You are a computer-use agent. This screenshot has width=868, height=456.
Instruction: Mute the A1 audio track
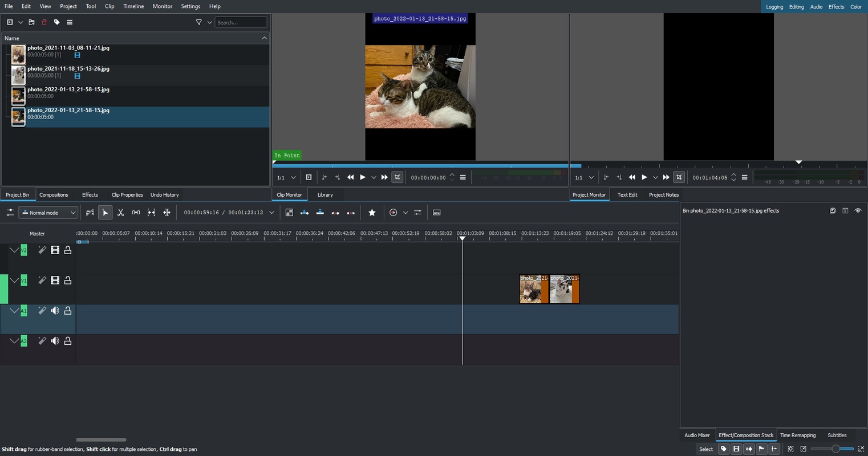(55, 311)
